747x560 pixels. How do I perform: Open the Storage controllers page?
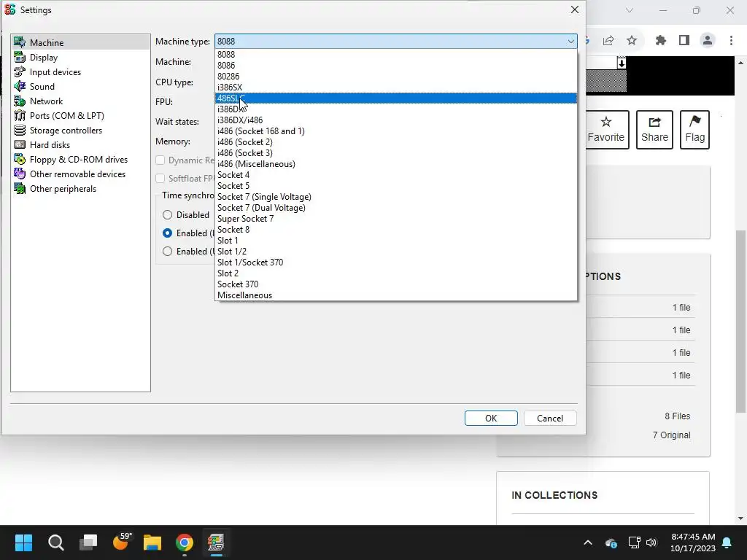[x=80, y=130]
